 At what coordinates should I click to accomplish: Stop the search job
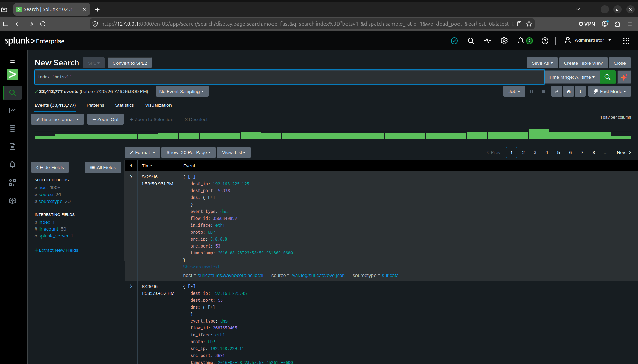coord(543,92)
